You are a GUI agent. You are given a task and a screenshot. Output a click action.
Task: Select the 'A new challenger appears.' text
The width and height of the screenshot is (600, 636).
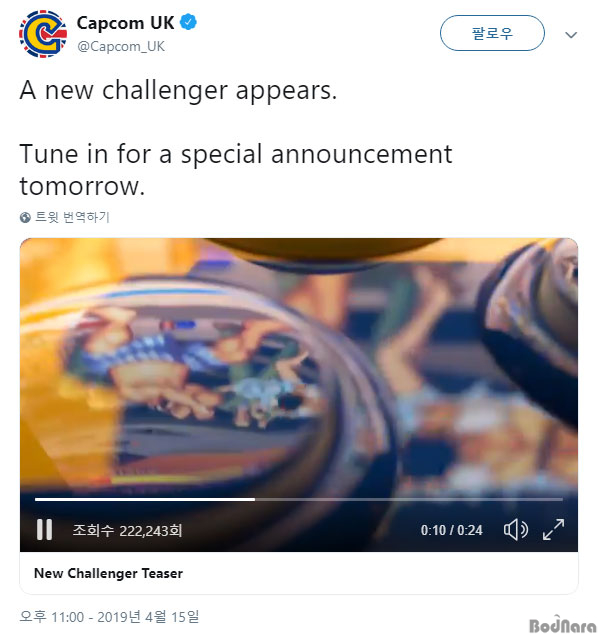(178, 90)
